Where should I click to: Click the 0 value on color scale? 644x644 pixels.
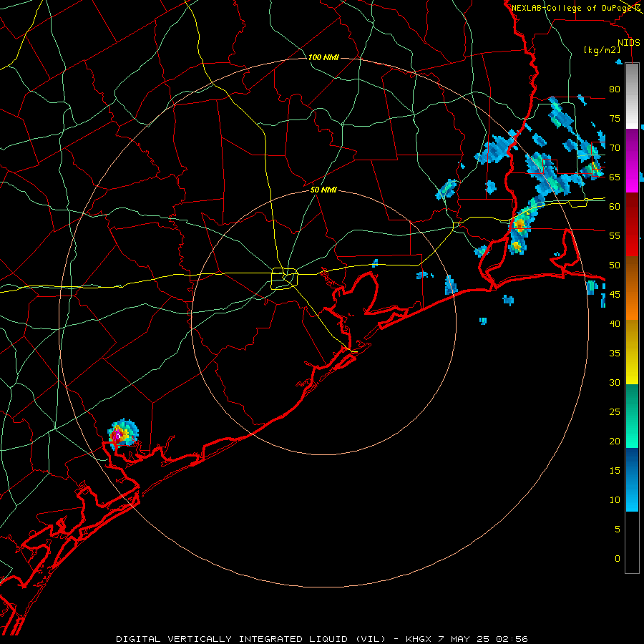point(618,559)
